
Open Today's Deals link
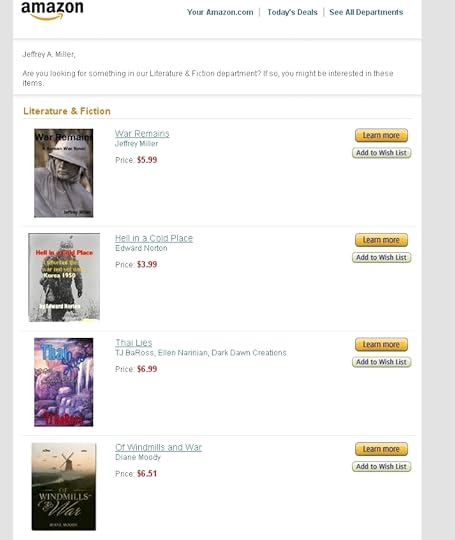(292, 12)
